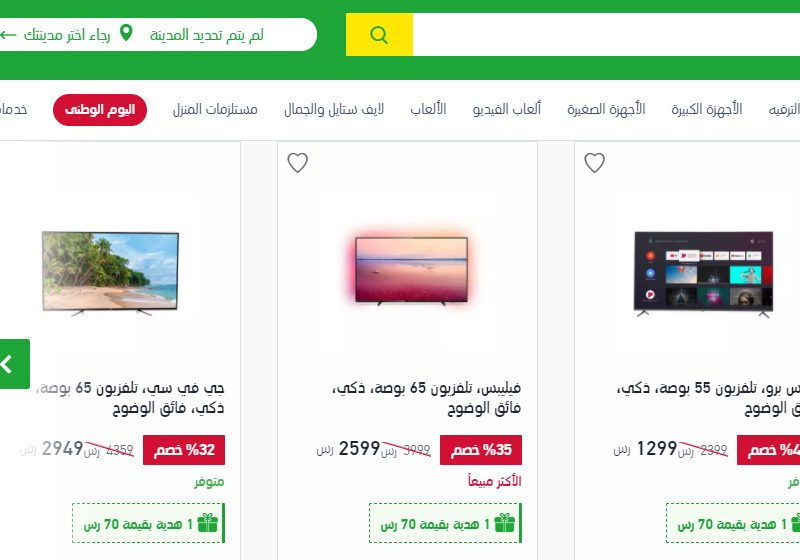Click the 35% discount badge
This screenshot has width=800, height=560.
click(x=481, y=450)
